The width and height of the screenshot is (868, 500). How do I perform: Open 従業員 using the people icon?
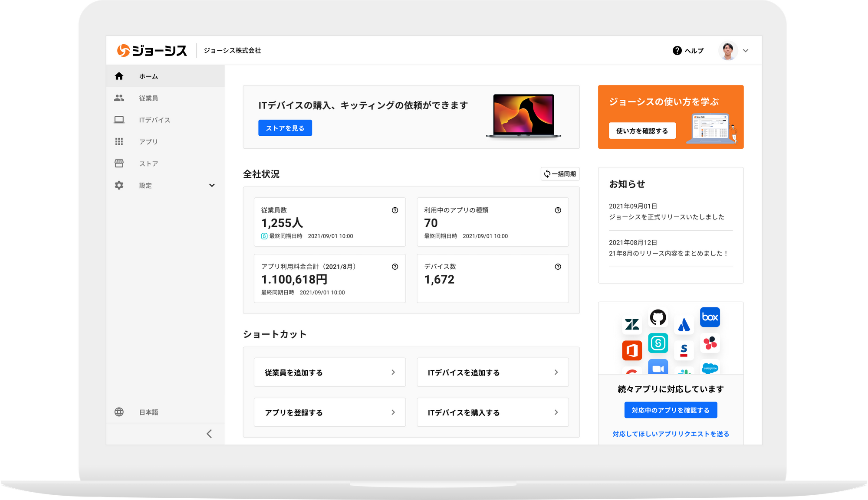click(x=119, y=98)
